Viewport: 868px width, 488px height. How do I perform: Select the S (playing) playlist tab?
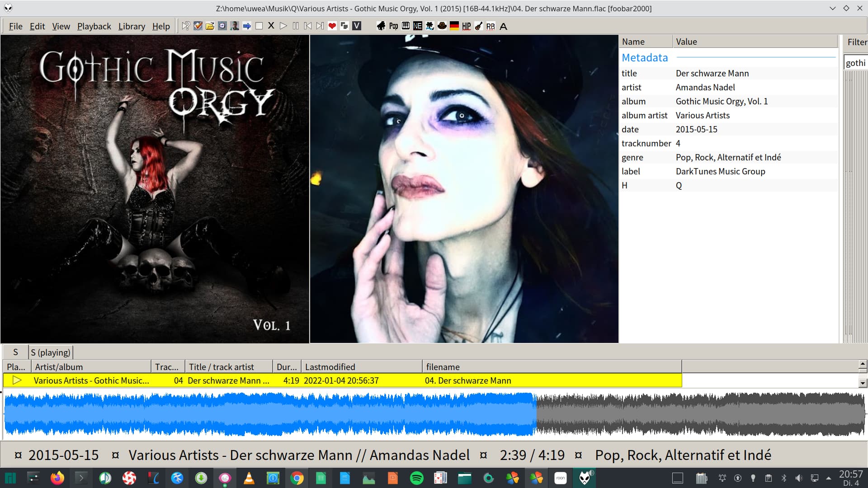pos(51,352)
